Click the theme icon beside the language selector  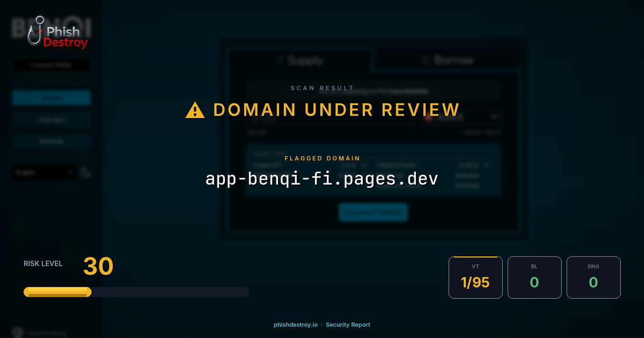[86, 172]
